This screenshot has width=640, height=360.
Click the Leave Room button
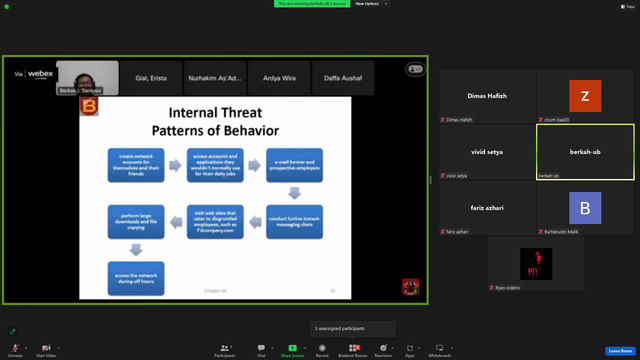[x=620, y=351]
